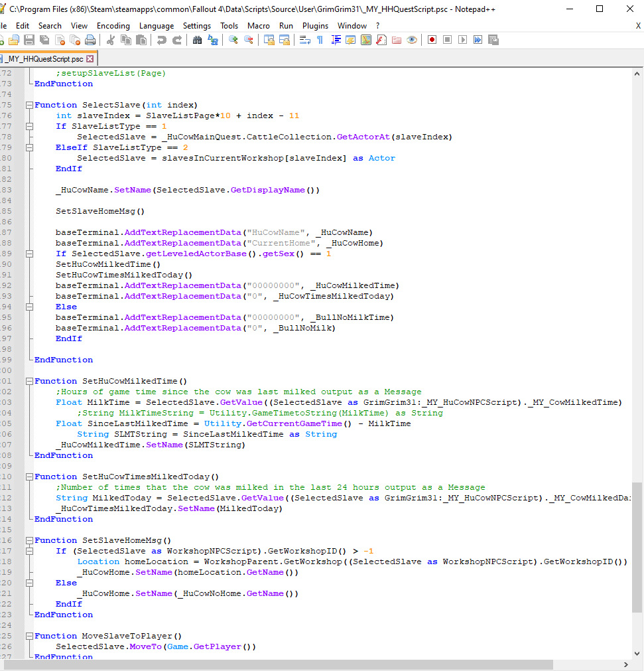
Task: Collapse the SelectSlave function fold marker
Action: pyautogui.click(x=29, y=106)
